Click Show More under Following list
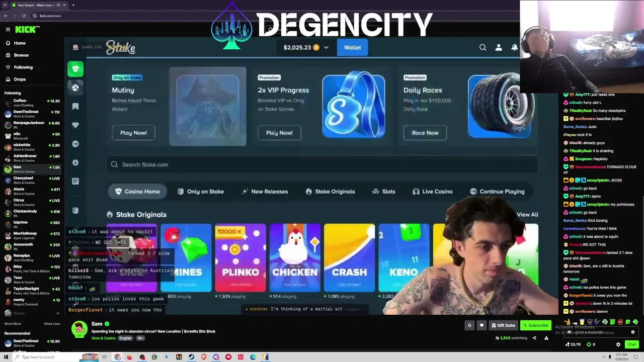Image resolution: width=644 pixels, height=362 pixels. pos(13,324)
